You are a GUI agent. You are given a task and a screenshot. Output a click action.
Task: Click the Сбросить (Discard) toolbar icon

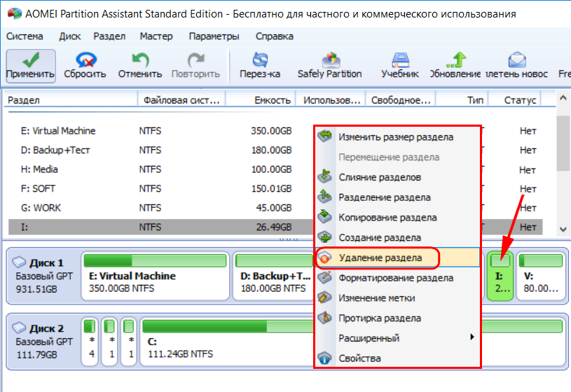coord(85,64)
